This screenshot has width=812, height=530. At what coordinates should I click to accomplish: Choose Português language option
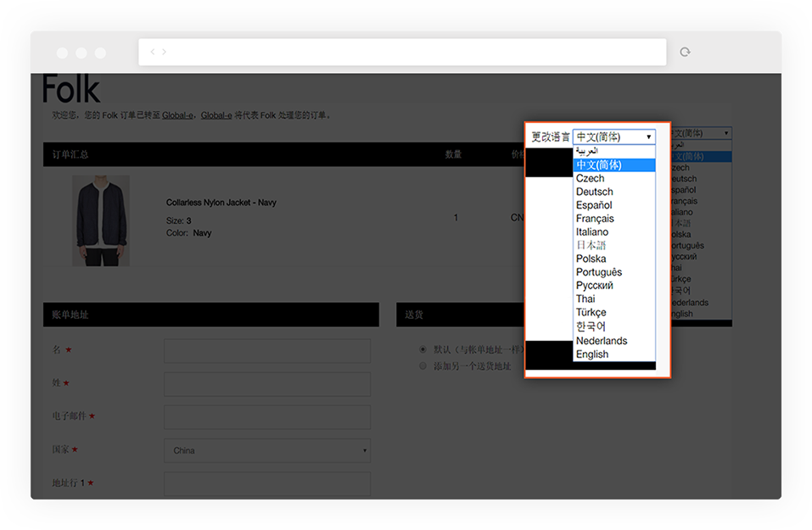click(x=614, y=272)
